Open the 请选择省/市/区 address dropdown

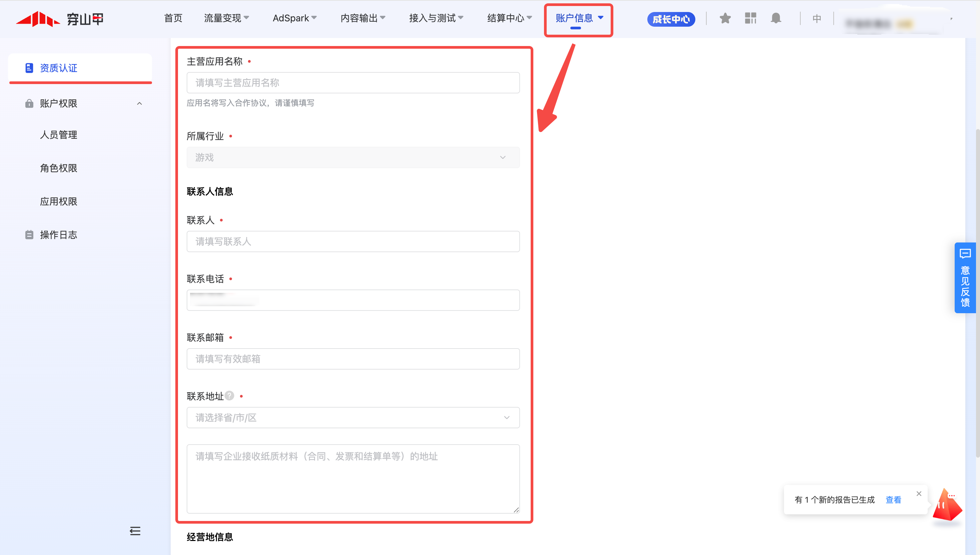click(353, 417)
